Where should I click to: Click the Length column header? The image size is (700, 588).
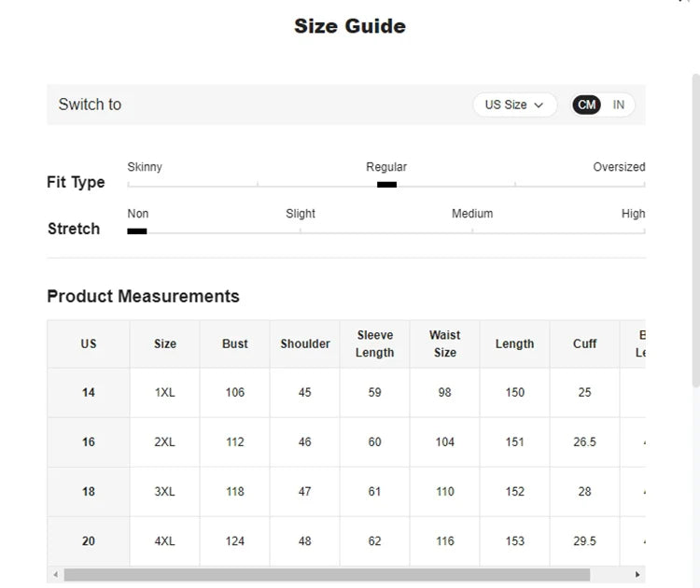pyautogui.click(x=514, y=343)
